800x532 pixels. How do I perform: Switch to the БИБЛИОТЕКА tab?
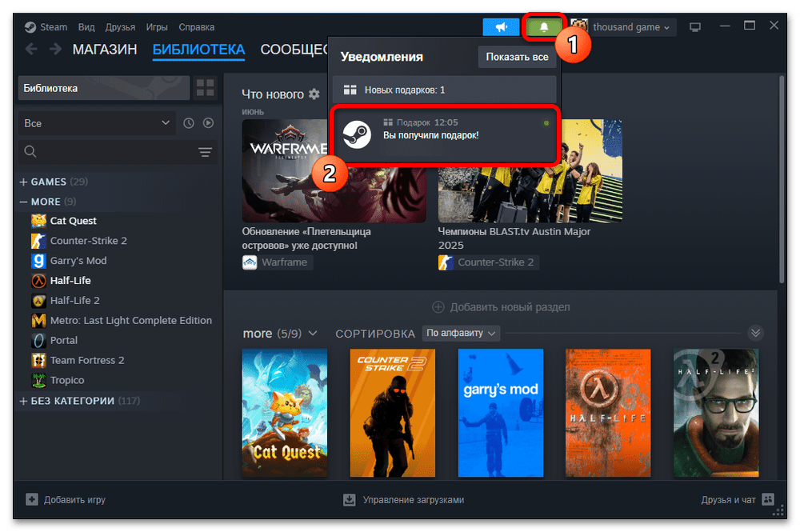(x=198, y=50)
